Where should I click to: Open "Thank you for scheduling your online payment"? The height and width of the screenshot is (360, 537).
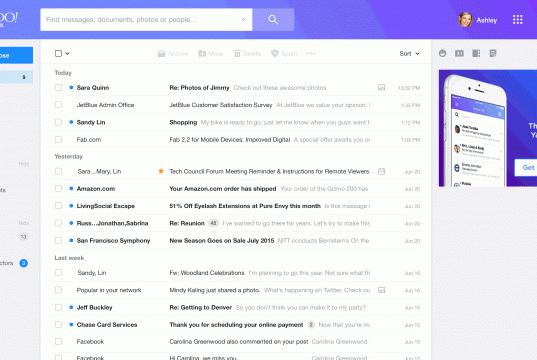tap(236, 325)
